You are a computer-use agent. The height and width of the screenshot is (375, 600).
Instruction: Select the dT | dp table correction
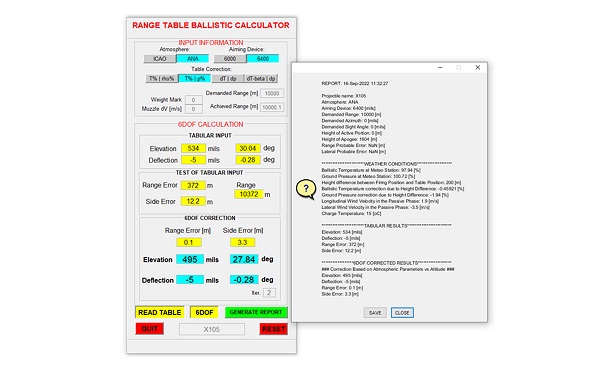coord(228,78)
